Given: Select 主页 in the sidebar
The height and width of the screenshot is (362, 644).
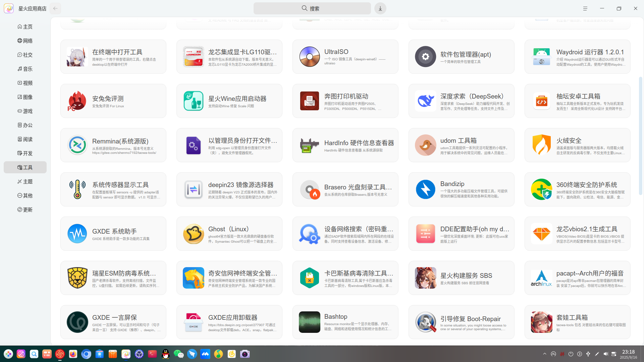Looking at the screenshot, I should pos(25,26).
